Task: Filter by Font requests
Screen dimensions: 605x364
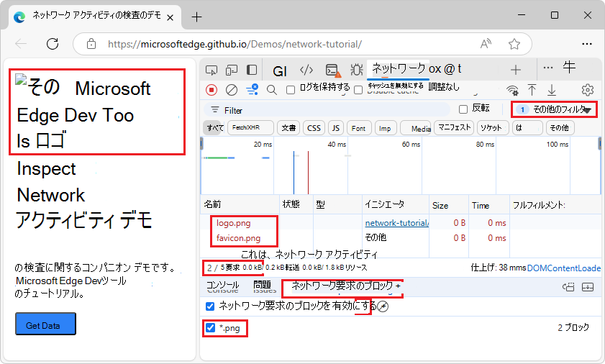Action: pyautogui.click(x=359, y=128)
